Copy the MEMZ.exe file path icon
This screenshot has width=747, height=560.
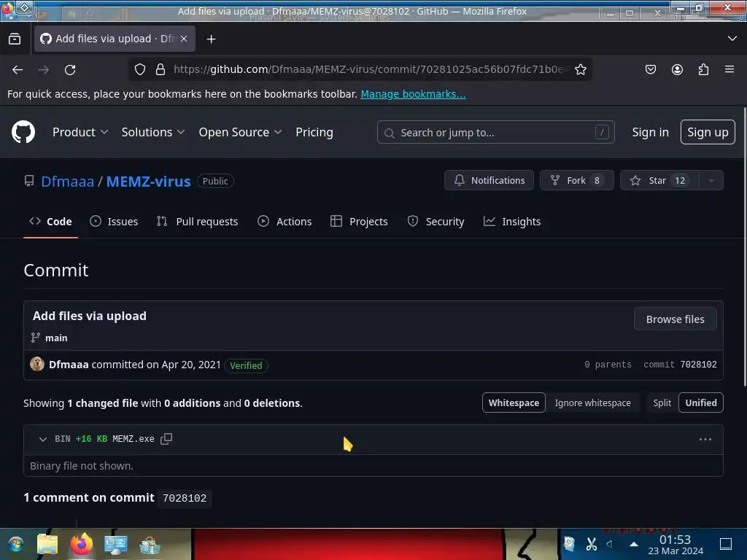(x=166, y=438)
